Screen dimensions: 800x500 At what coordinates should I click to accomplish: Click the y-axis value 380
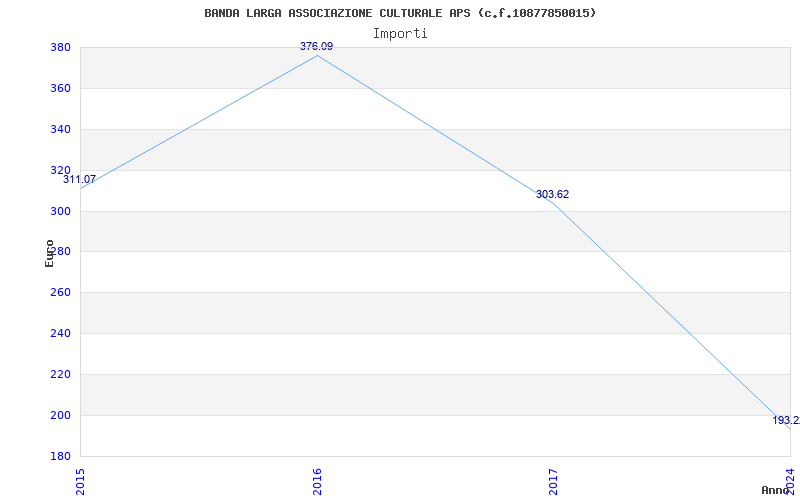click(60, 47)
